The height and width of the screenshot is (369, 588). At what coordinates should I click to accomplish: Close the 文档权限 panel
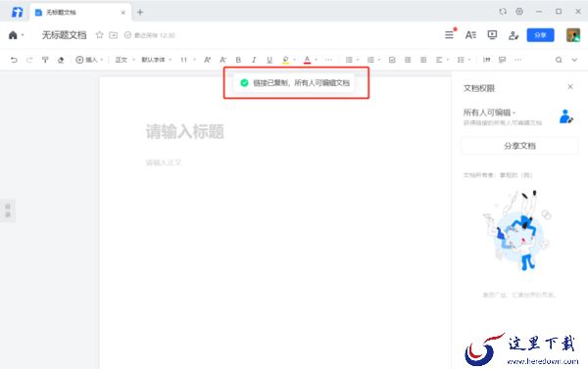click(570, 86)
